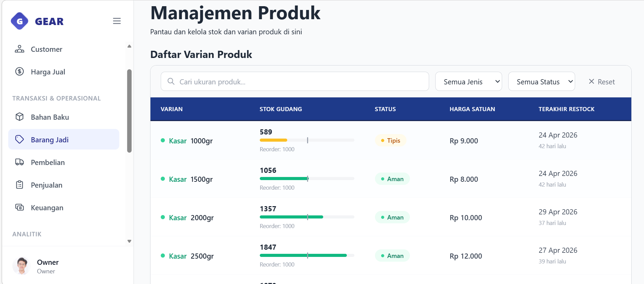Viewport: 644px width, 284px height.
Task: Click the stock bar for 1357
Action: [307, 217]
